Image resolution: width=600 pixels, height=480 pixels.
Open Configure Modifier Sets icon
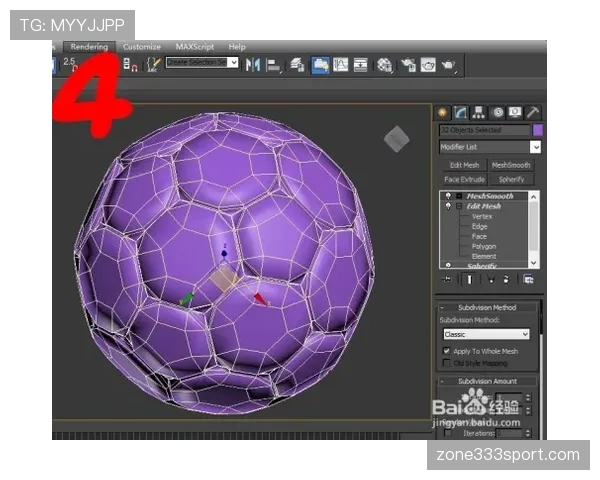pyautogui.click(x=529, y=279)
